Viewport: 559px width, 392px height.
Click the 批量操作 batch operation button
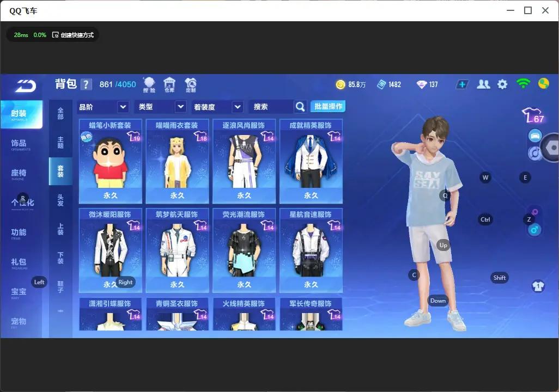pyautogui.click(x=328, y=106)
